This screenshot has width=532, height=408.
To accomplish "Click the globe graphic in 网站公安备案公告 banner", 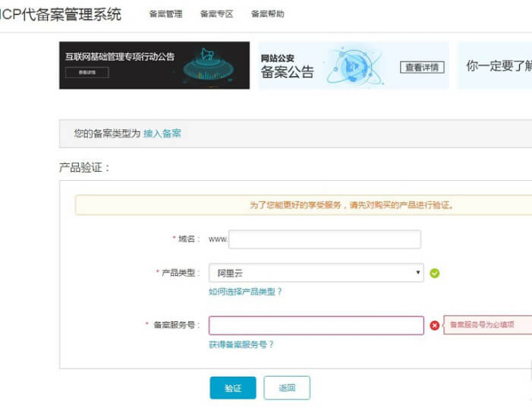I will click(354, 66).
